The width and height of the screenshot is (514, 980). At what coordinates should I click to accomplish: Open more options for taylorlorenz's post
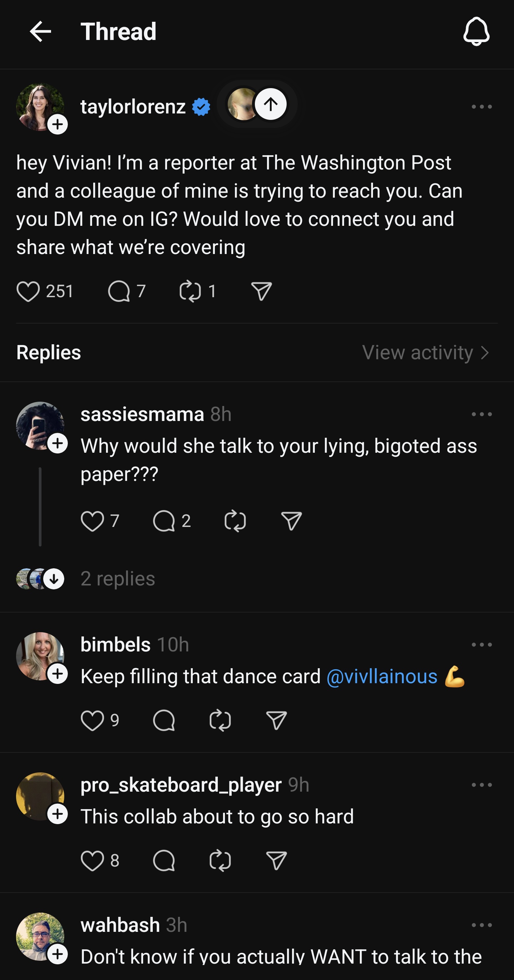pyautogui.click(x=482, y=107)
